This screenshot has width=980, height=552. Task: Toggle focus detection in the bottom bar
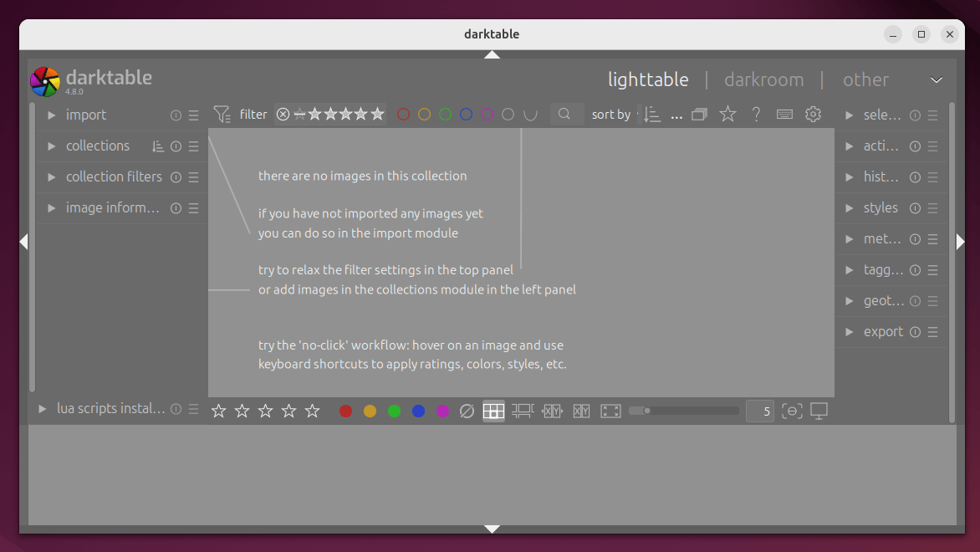point(792,411)
